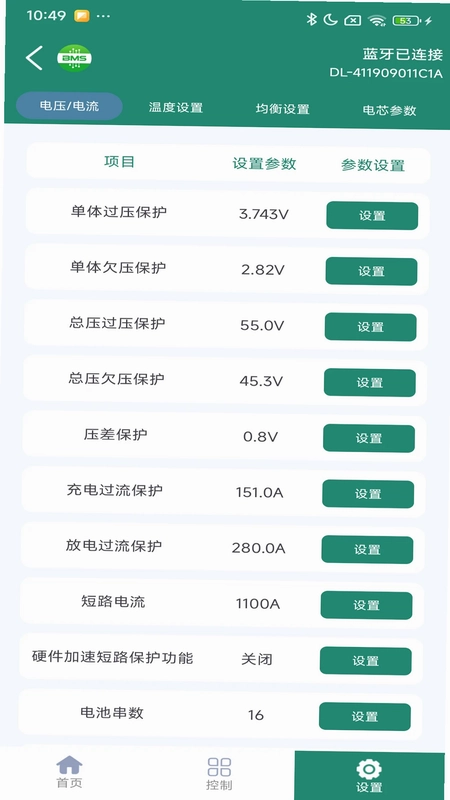Tap the Bluetooth status bar icon
Viewport: 450px width, 800px height.
click(x=311, y=20)
